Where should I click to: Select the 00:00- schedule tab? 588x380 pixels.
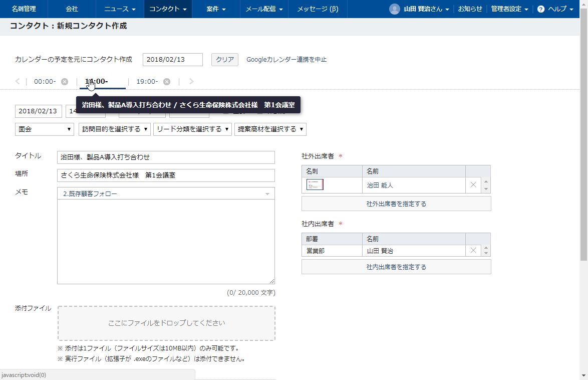tap(45, 82)
